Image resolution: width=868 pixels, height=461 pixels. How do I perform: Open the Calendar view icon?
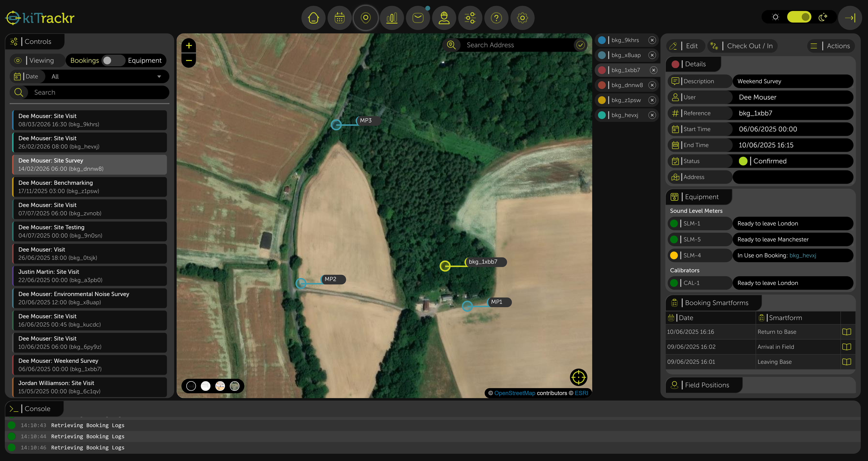tap(339, 18)
